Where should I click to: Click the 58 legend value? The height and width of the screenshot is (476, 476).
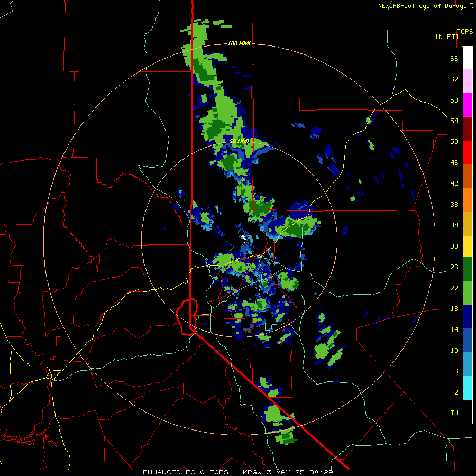tap(454, 100)
